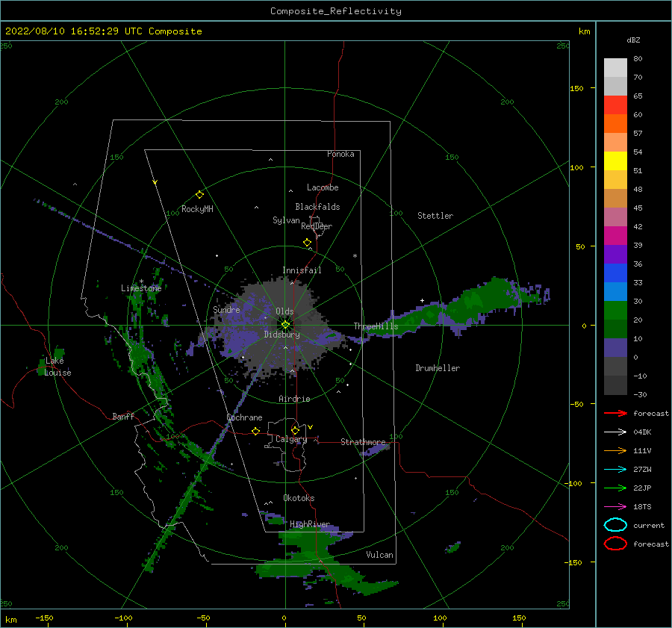This screenshot has width=672, height=628.
Task: Pick the bright green swatch between 30 and 20
Action: click(615, 310)
